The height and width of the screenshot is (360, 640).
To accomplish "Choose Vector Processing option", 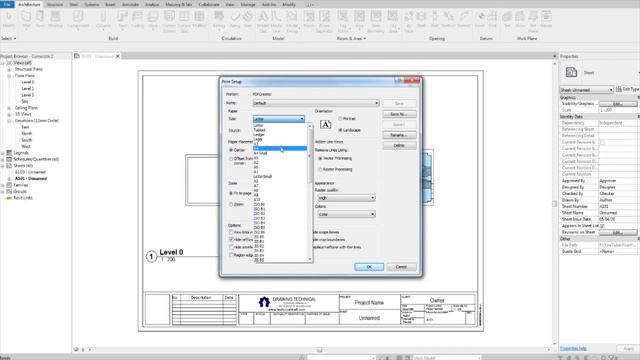I will pos(320,158).
